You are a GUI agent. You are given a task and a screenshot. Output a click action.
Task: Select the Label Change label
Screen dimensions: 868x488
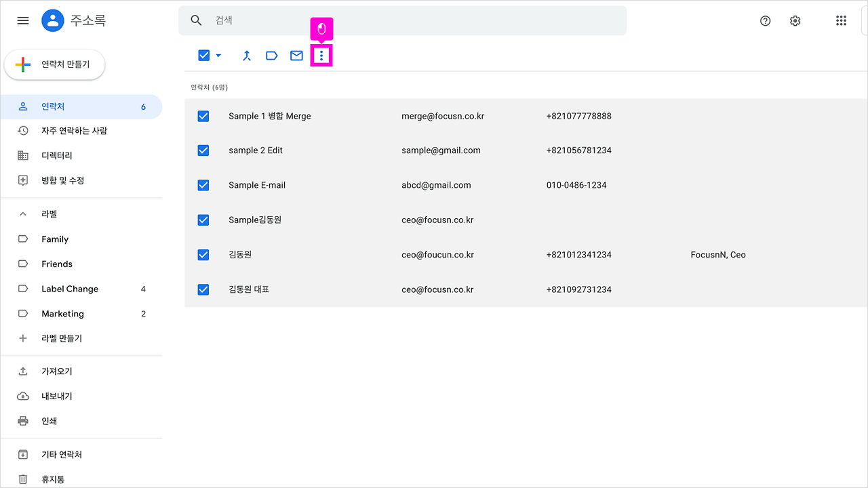tap(81, 289)
